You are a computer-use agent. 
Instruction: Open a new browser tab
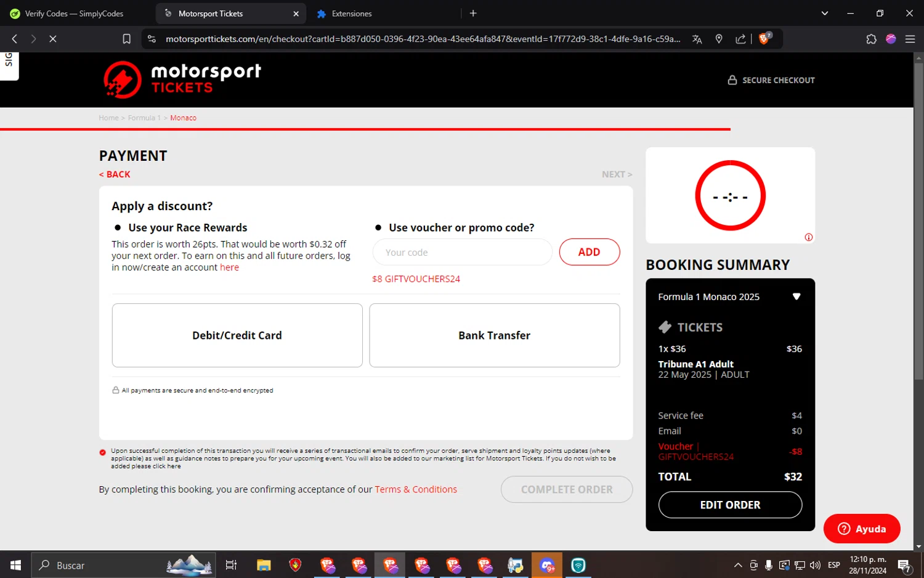point(473,13)
